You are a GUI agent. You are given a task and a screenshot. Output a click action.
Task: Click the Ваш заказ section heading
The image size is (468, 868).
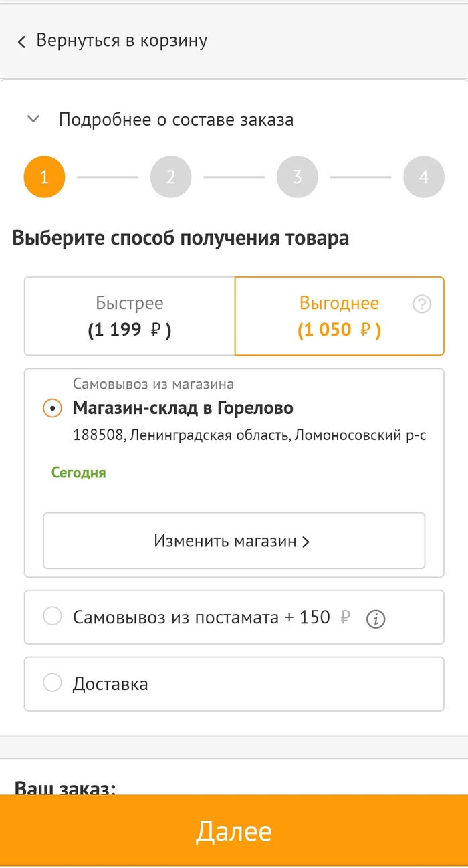tap(66, 787)
